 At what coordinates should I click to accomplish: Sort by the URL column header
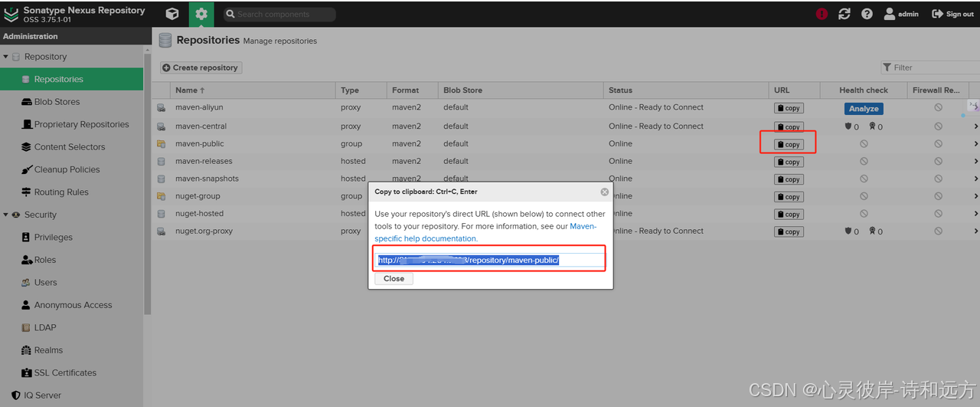[x=794, y=90]
